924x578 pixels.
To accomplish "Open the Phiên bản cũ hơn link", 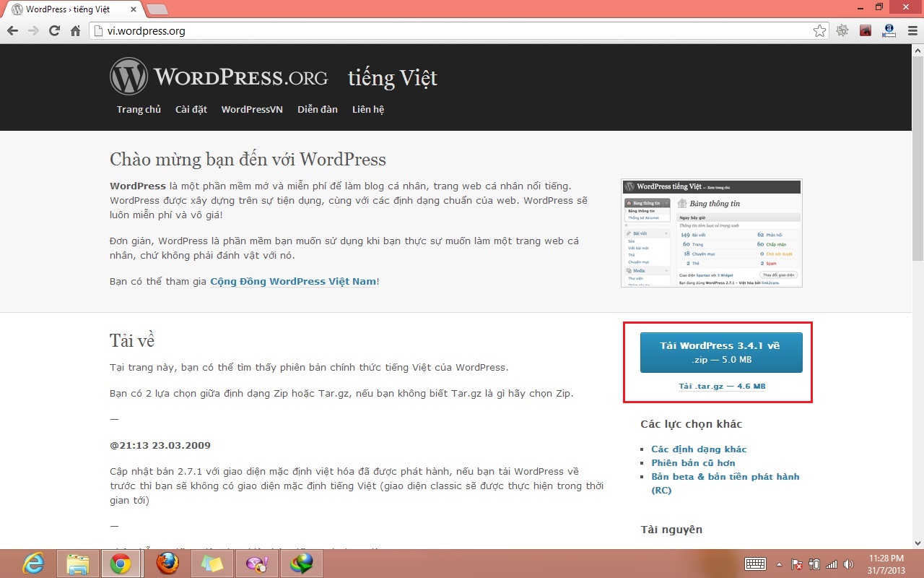I will point(693,463).
